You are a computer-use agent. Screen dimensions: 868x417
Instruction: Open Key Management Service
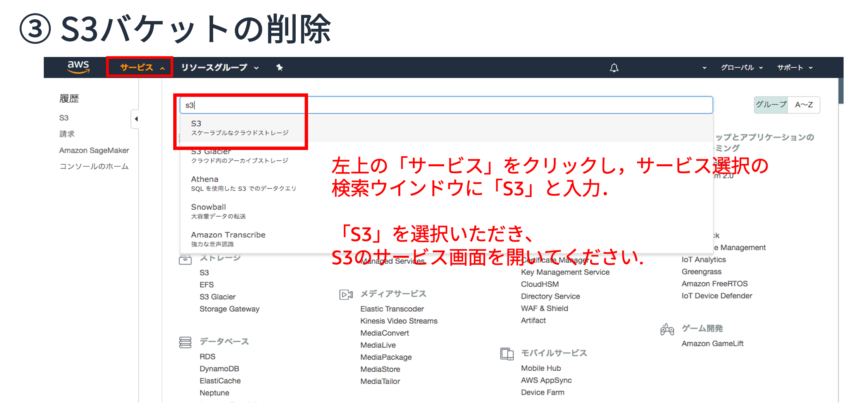point(565,272)
